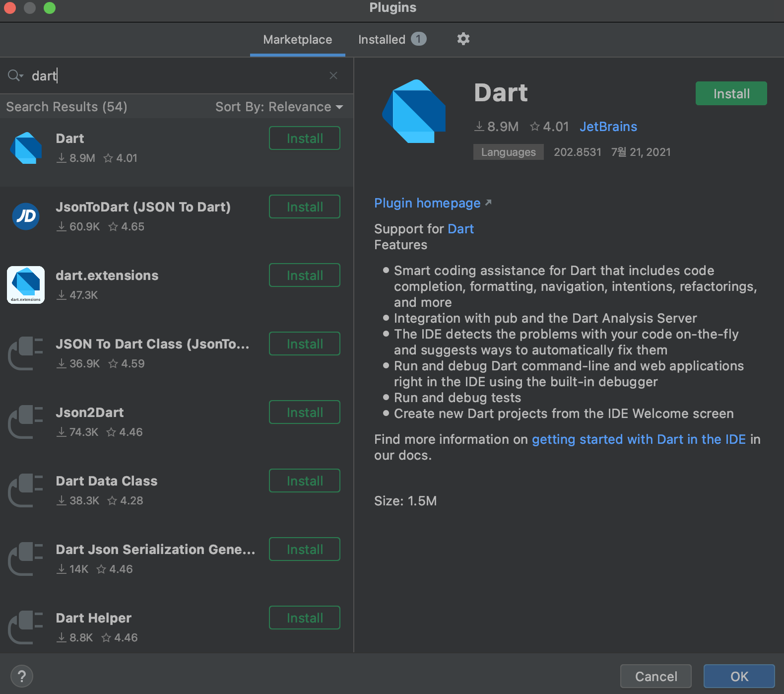
Task: Click the search magnifier icon
Action: (x=15, y=75)
